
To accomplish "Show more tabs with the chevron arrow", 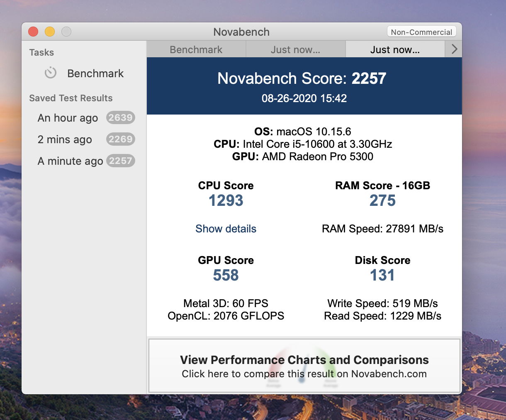I will pyautogui.click(x=454, y=49).
